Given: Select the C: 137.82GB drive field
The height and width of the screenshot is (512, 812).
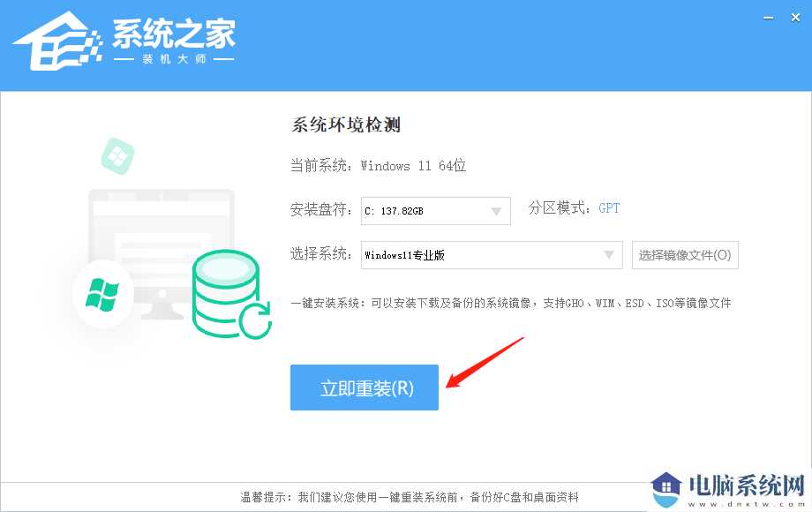Looking at the screenshot, I should tap(435, 211).
